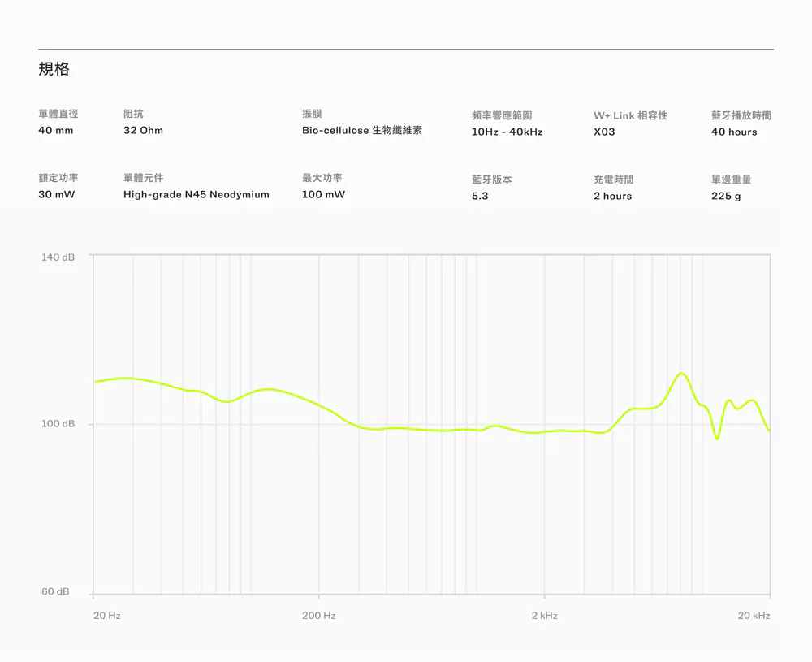Click the 60 dB axis label
The width and height of the screenshot is (812, 662).
[x=55, y=591]
